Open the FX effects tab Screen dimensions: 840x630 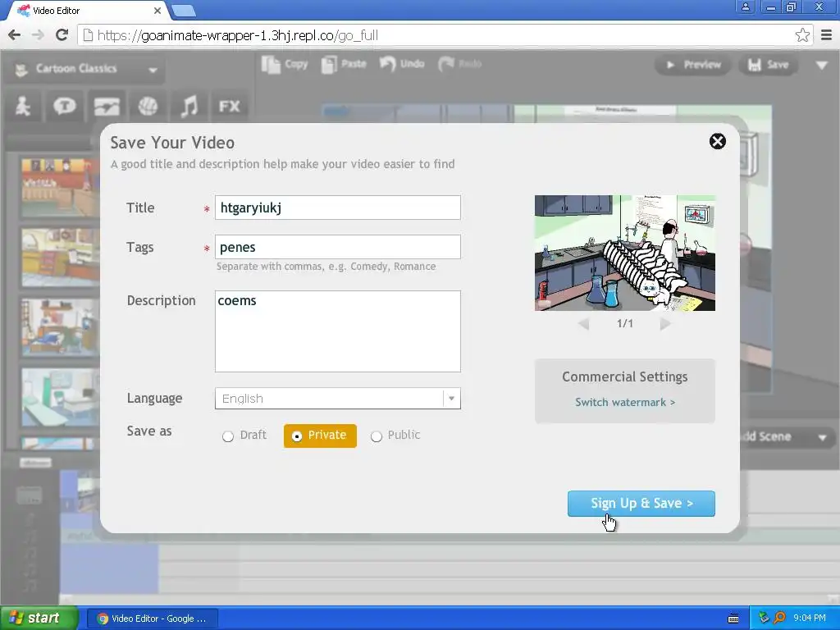(x=230, y=107)
